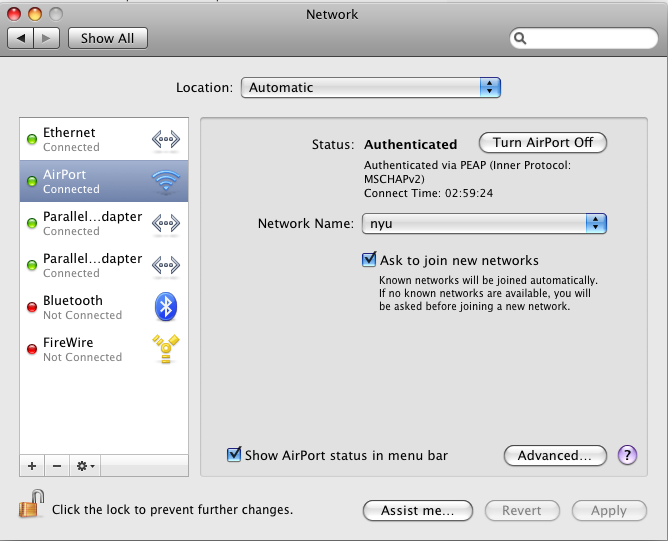This screenshot has height=541, width=668.
Task: Click the Show All button
Action: tap(108, 38)
